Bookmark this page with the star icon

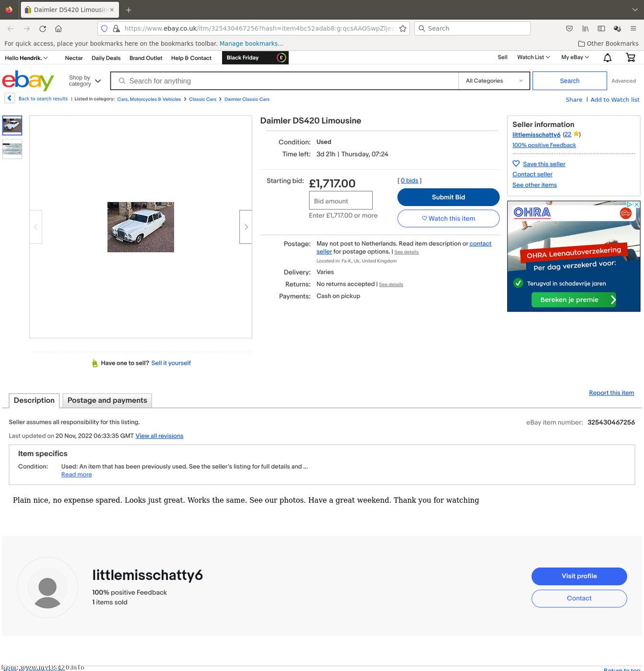403,29
